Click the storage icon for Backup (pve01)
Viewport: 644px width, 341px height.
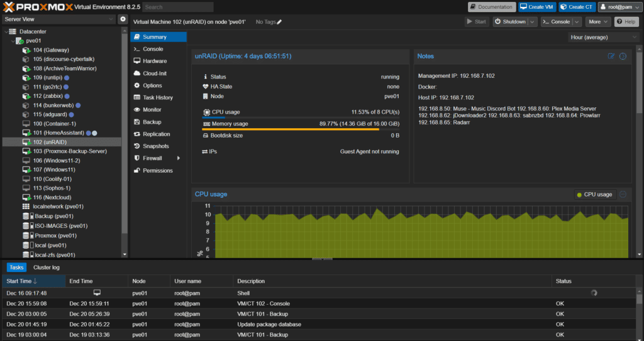click(28, 216)
